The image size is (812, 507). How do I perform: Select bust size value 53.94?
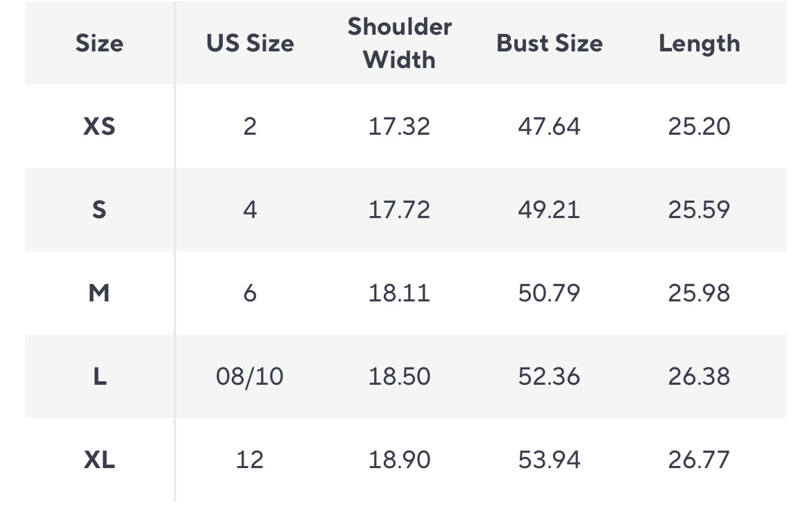point(549,460)
